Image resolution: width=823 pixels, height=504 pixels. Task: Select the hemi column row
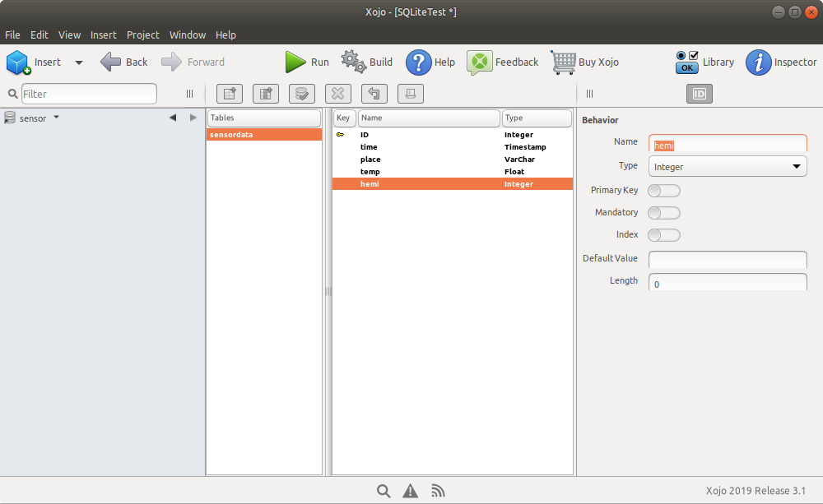[x=453, y=184]
